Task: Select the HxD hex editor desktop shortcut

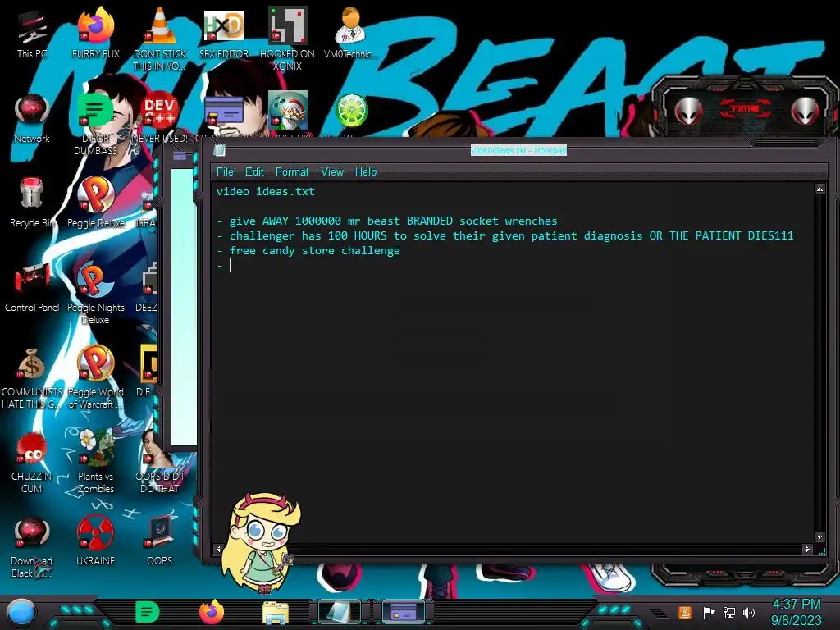Action: pos(224,34)
